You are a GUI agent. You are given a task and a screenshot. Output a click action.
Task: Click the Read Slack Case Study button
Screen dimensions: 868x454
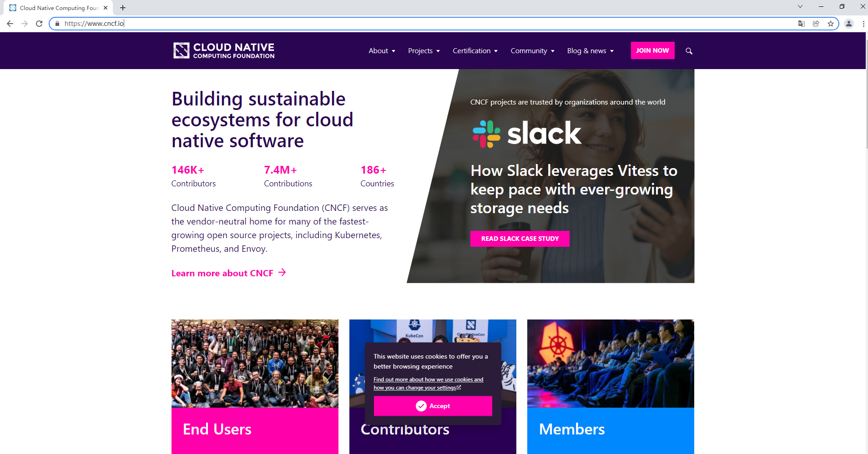click(520, 239)
